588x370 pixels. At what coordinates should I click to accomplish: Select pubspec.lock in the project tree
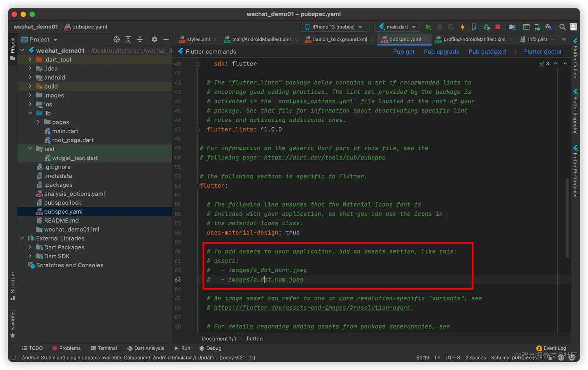tap(63, 203)
